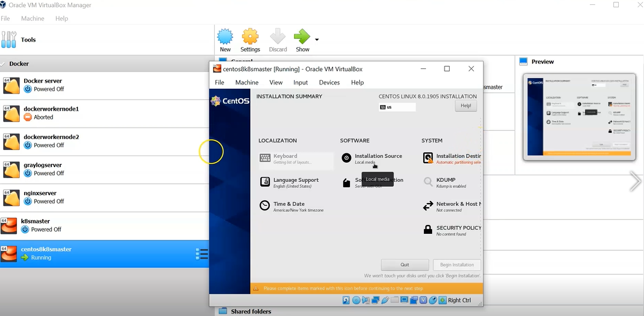The image size is (644, 316).
Task: Click the audio status bar icon
Action: click(x=366, y=300)
